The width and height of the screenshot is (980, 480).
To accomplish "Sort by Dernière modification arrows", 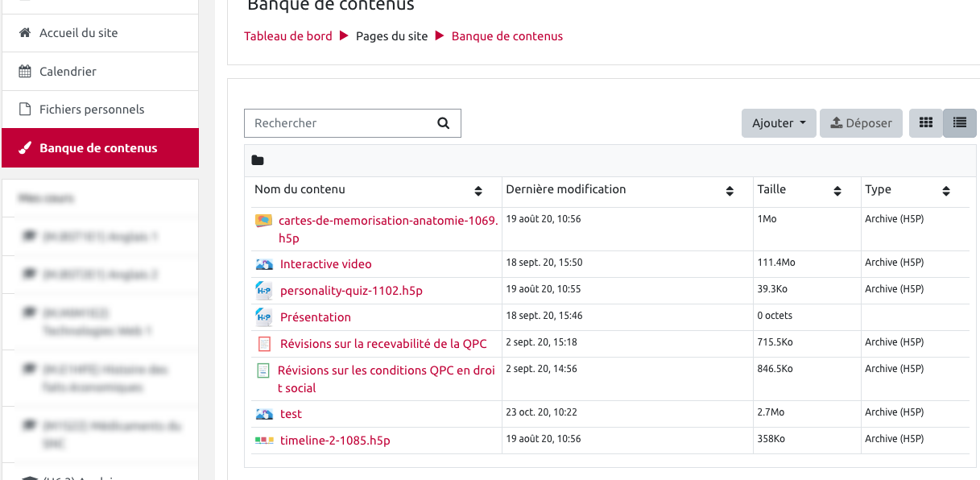I will (730, 191).
